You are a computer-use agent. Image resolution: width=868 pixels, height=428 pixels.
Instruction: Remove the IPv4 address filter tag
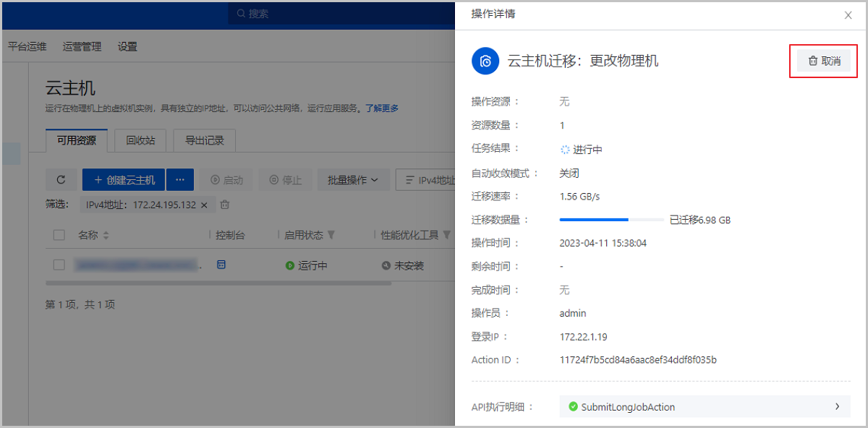point(204,205)
